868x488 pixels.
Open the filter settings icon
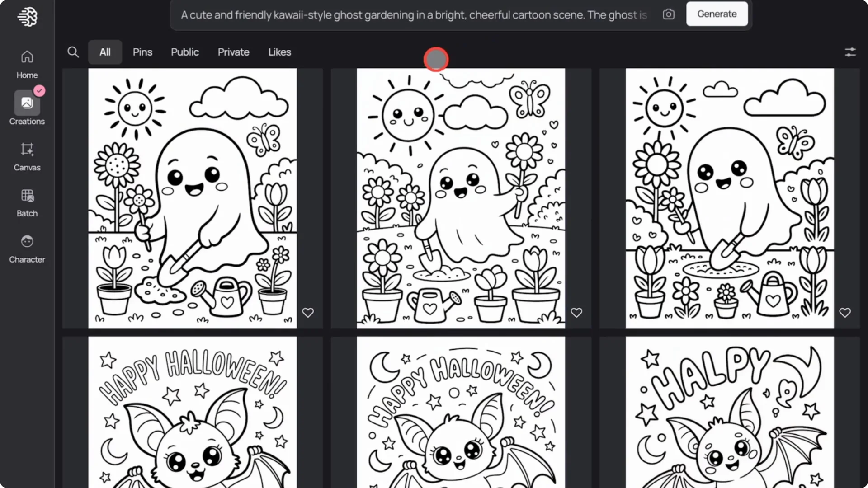click(850, 52)
